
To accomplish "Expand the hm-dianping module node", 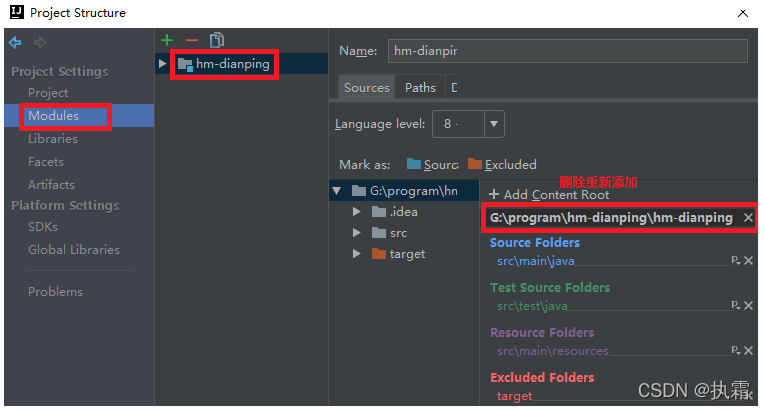I will [x=162, y=63].
